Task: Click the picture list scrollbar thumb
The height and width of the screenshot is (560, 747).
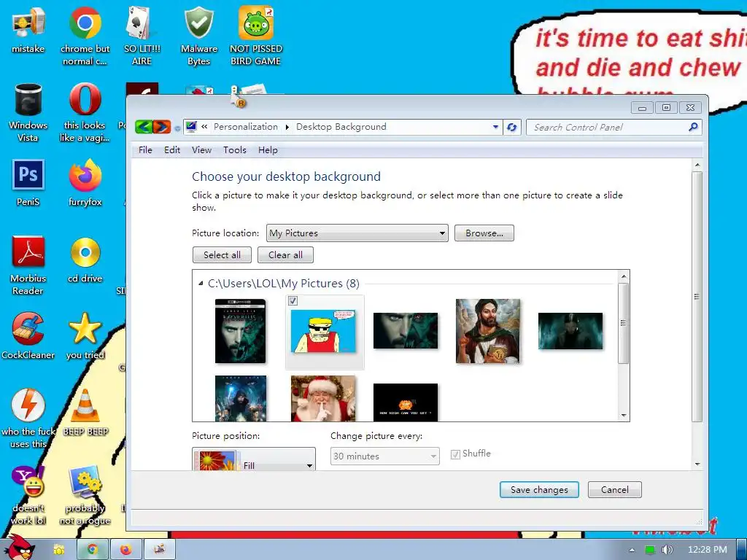Action: pos(624,323)
